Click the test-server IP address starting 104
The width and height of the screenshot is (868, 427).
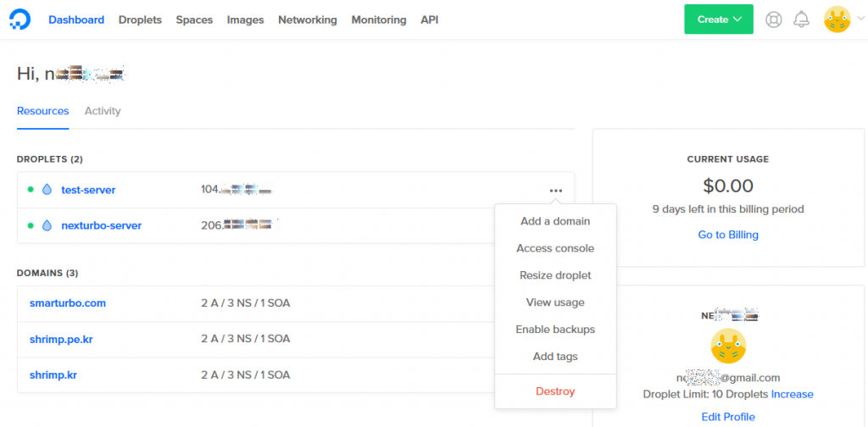[x=237, y=191]
